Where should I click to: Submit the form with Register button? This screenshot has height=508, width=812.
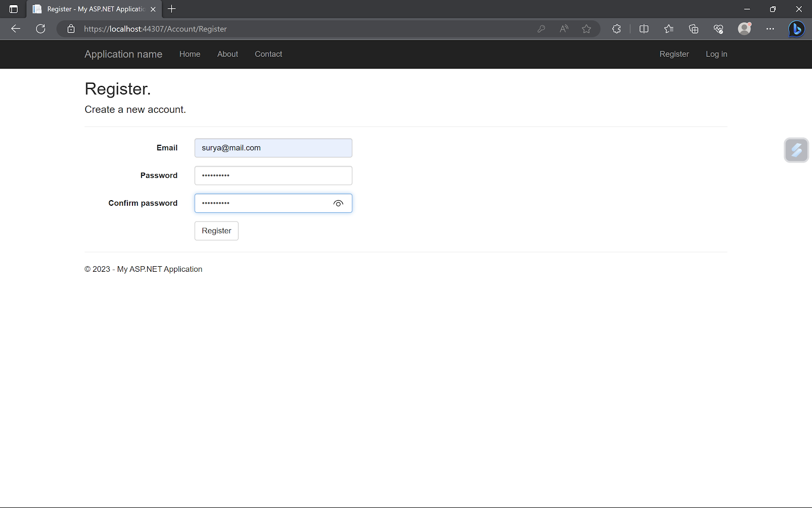(216, 231)
